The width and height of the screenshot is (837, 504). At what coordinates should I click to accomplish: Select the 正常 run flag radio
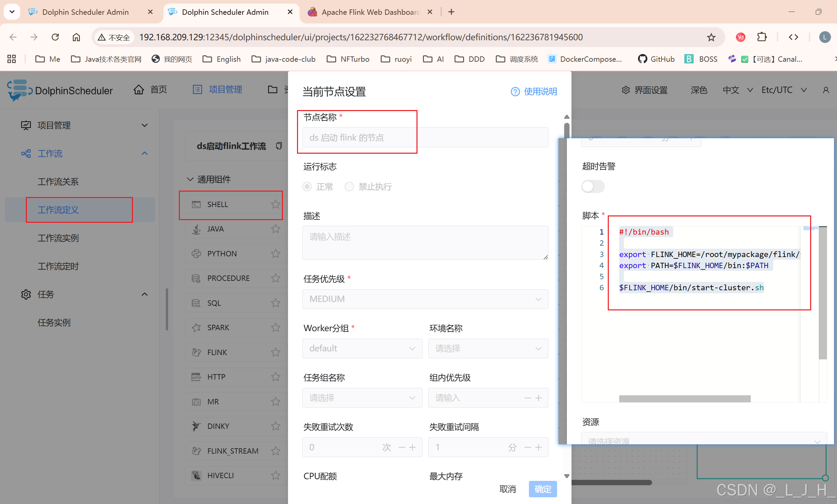click(x=307, y=187)
